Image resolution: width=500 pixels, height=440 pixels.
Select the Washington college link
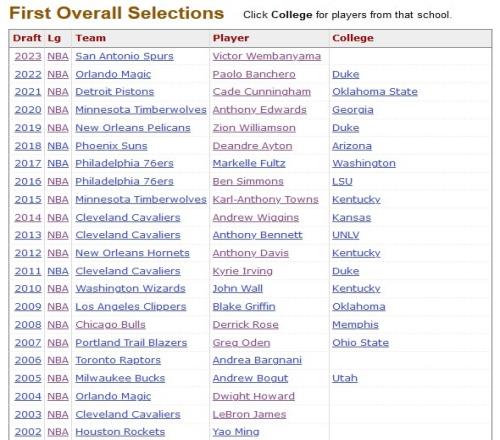click(x=364, y=163)
